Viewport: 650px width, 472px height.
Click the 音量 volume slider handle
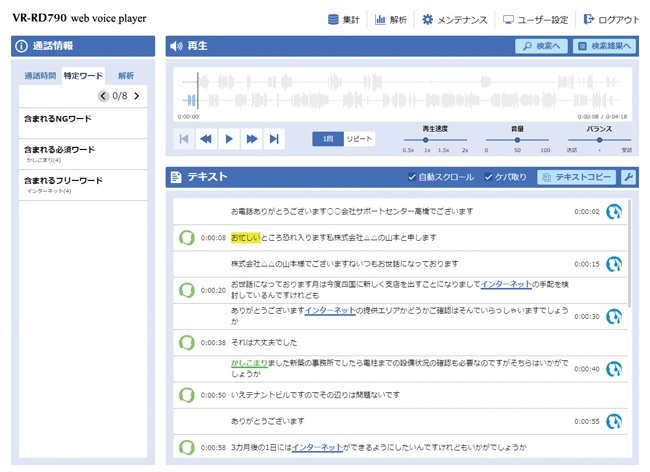[516, 140]
